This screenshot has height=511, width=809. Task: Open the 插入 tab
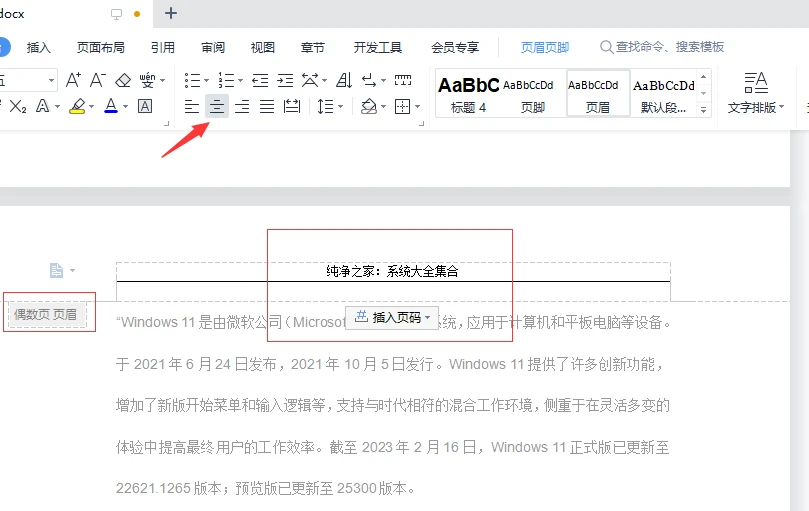[39, 47]
